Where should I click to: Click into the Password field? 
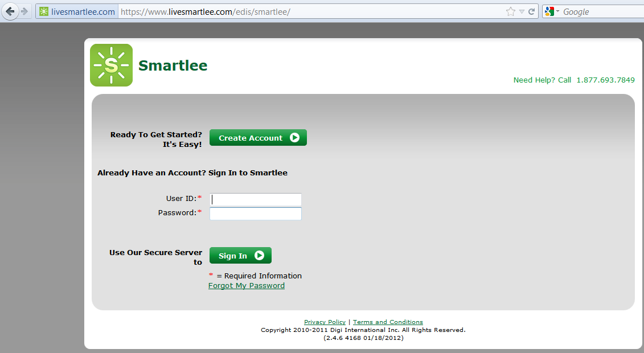(256, 214)
